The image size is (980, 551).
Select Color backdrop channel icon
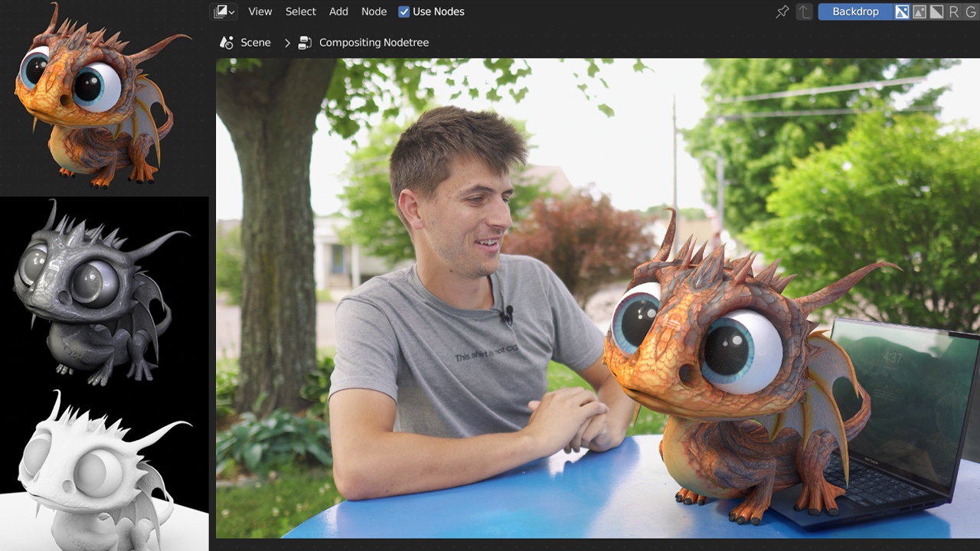(920, 11)
